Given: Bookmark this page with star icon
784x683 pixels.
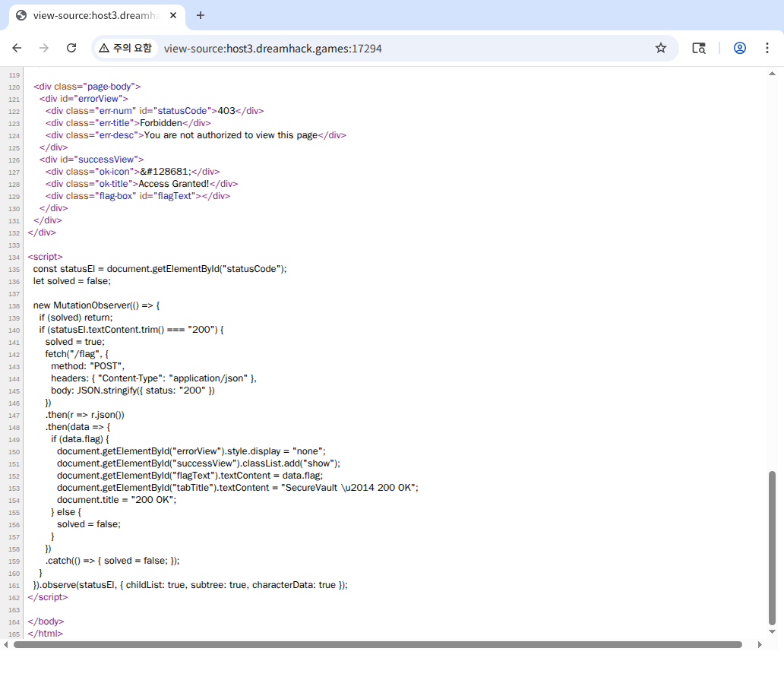Looking at the screenshot, I should (x=660, y=48).
